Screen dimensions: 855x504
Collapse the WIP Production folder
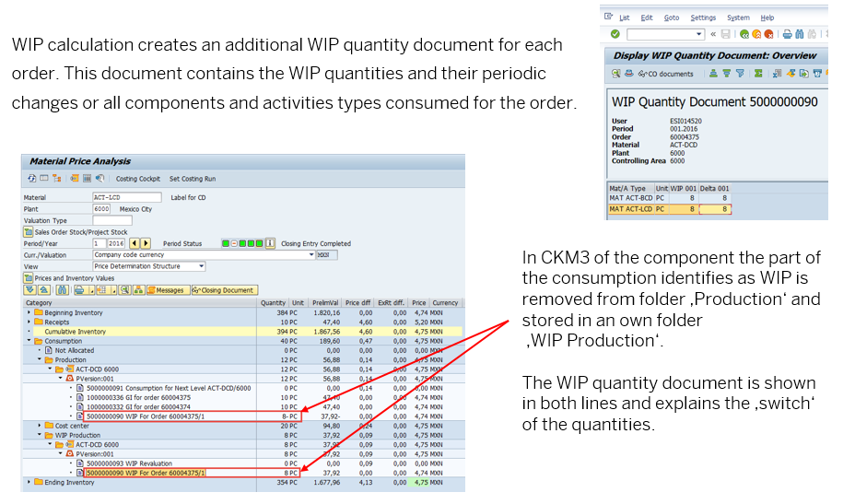click(x=40, y=435)
